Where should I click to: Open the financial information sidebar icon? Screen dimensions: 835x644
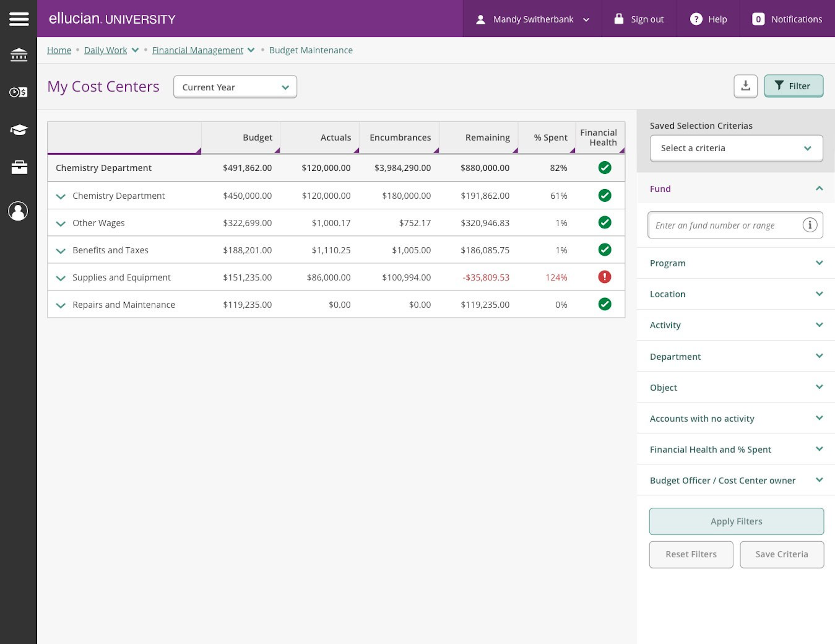click(19, 92)
